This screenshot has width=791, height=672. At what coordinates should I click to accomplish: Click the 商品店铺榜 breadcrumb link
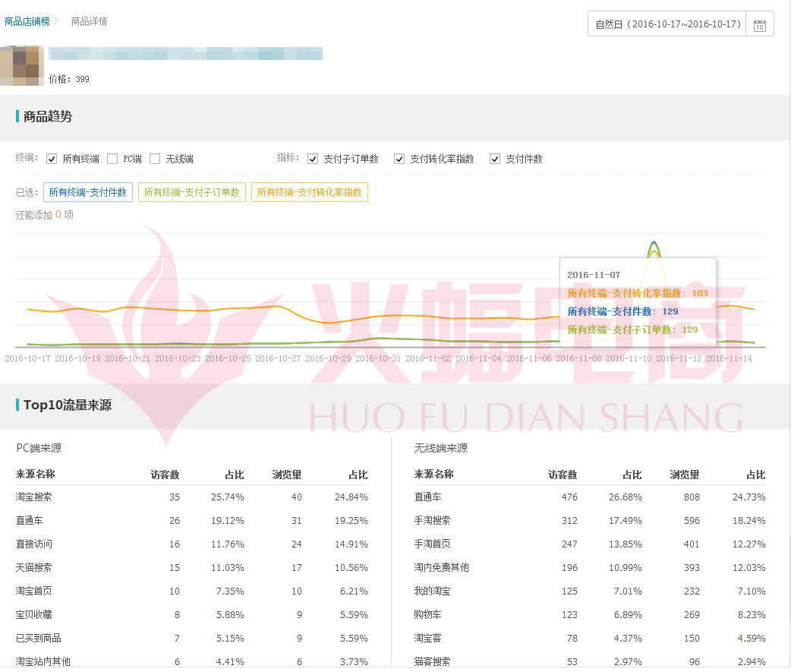pyautogui.click(x=27, y=21)
